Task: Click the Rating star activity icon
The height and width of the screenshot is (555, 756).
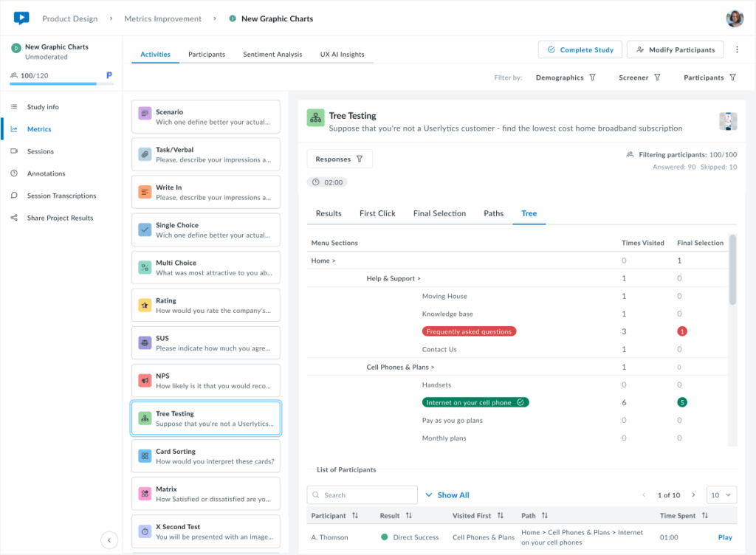Action: [x=145, y=306]
